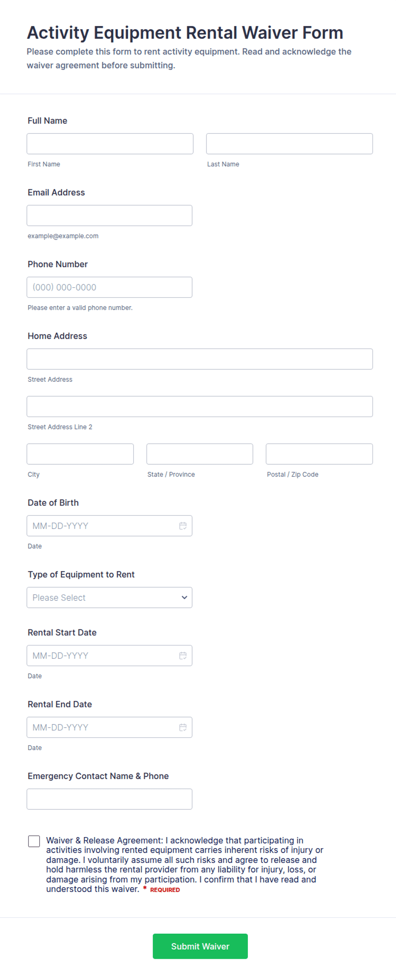Open calendar picker for Rental Start Date
This screenshot has width=396, height=980.
pyautogui.click(x=183, y=656)
